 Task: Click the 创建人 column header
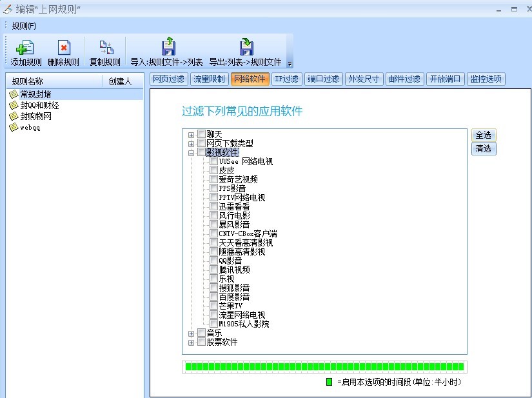[x=123, y=81]
